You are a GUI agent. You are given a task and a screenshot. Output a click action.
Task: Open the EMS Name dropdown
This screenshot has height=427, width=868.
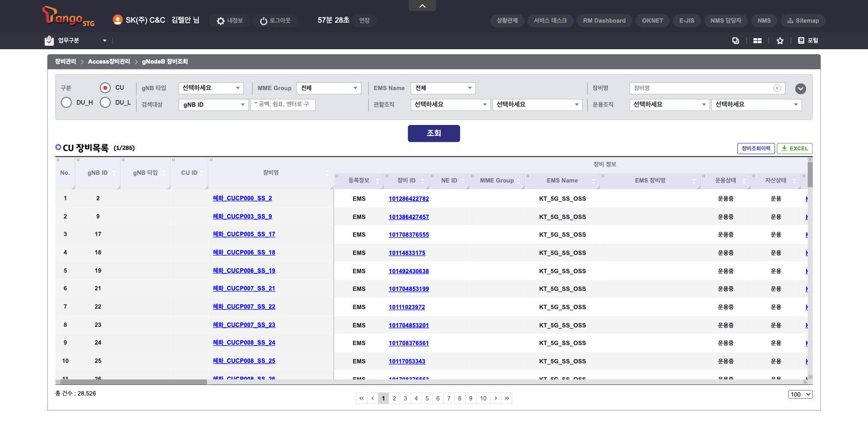443,88
